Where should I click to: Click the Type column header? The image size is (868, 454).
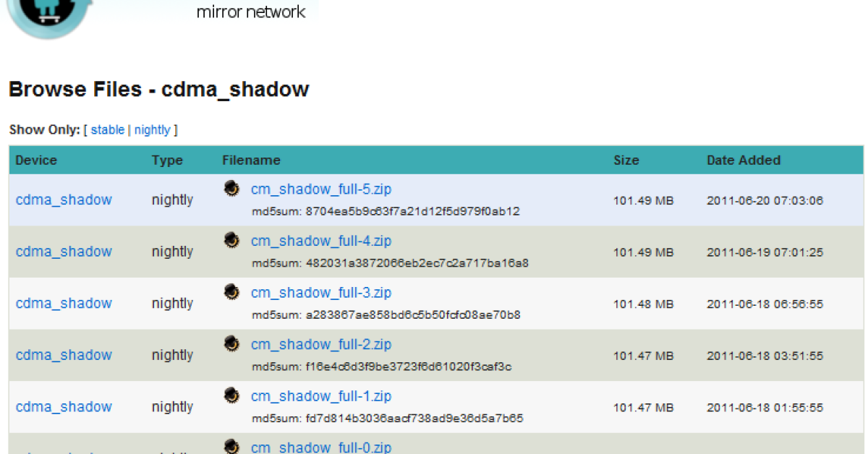[x=167, y=160]
